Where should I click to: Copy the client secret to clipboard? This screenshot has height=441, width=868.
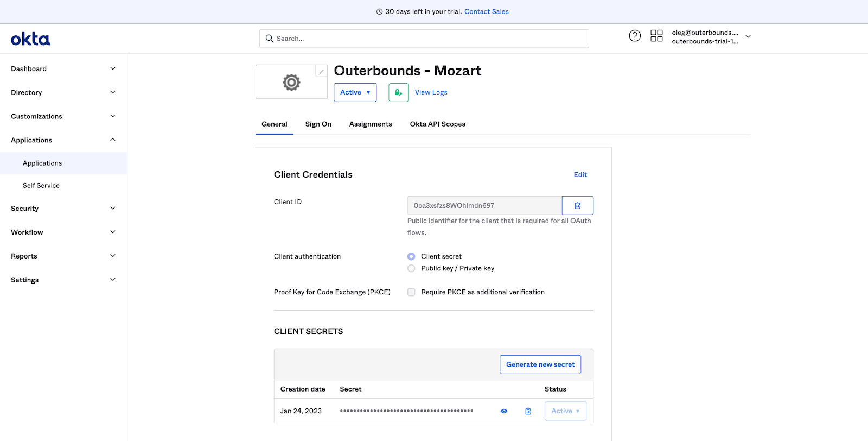(528, 411)
